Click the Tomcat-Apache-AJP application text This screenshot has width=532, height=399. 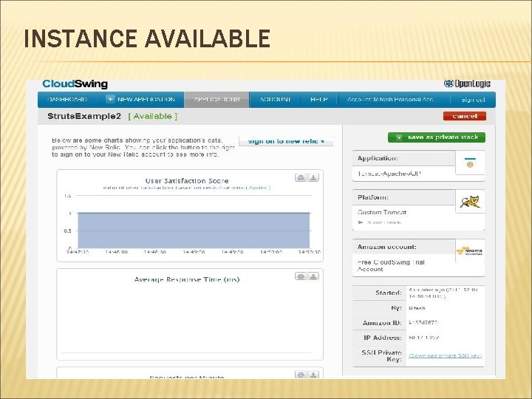[389, 174]
